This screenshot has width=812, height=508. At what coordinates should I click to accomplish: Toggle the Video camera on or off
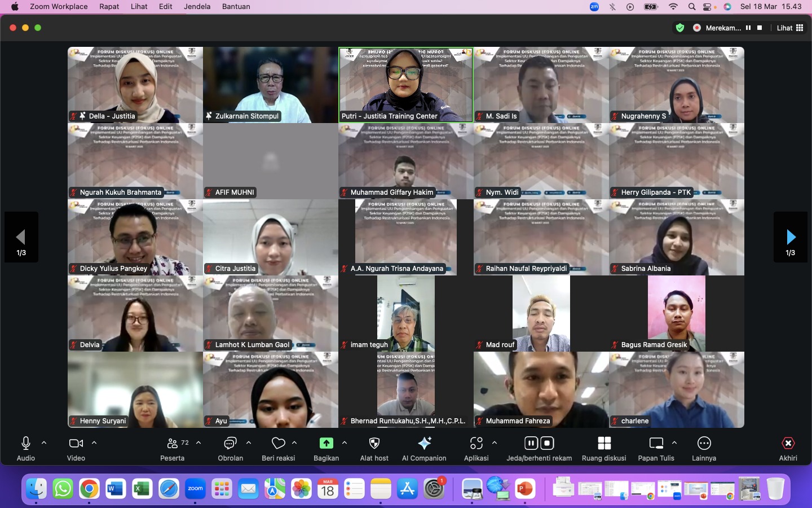click(76, 444)
